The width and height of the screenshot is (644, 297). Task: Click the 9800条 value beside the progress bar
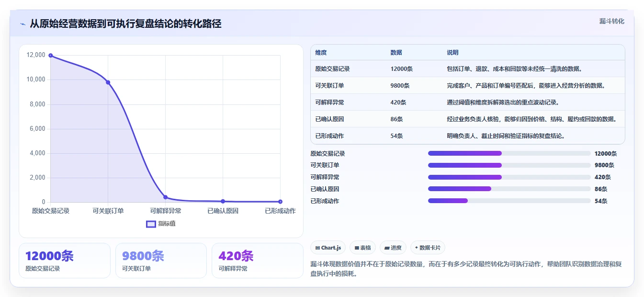point(604,165)
